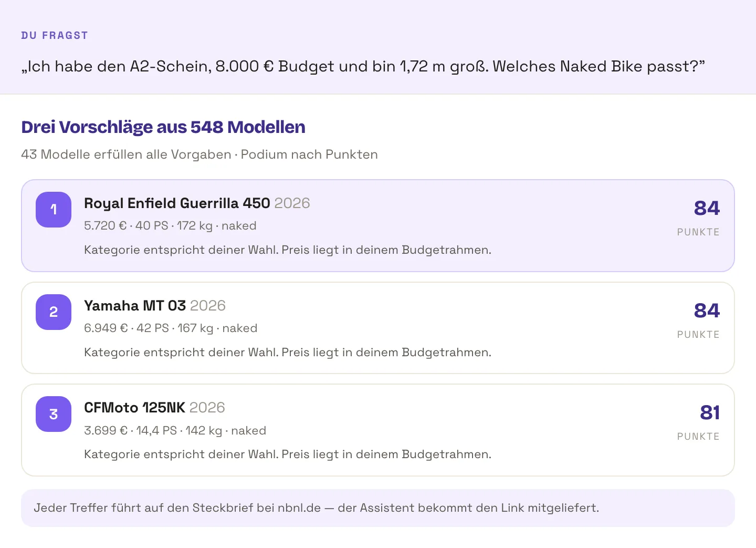756x548 pixels.
Task: Open the CFMoto 125NK suggestion
Action: tap(378, 430)
